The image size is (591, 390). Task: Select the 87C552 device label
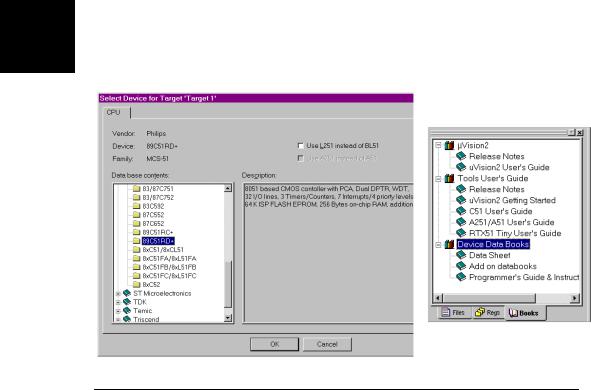[153, 215]
